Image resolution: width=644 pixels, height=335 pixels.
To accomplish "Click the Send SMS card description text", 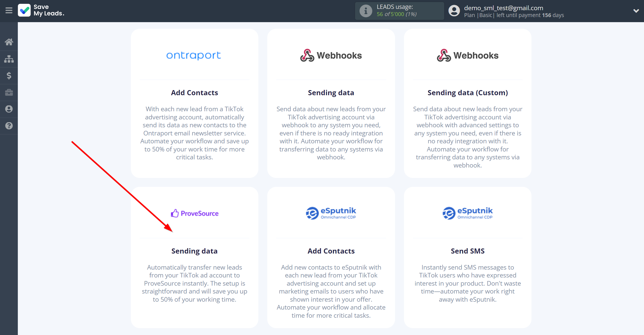I will point(468,283).
